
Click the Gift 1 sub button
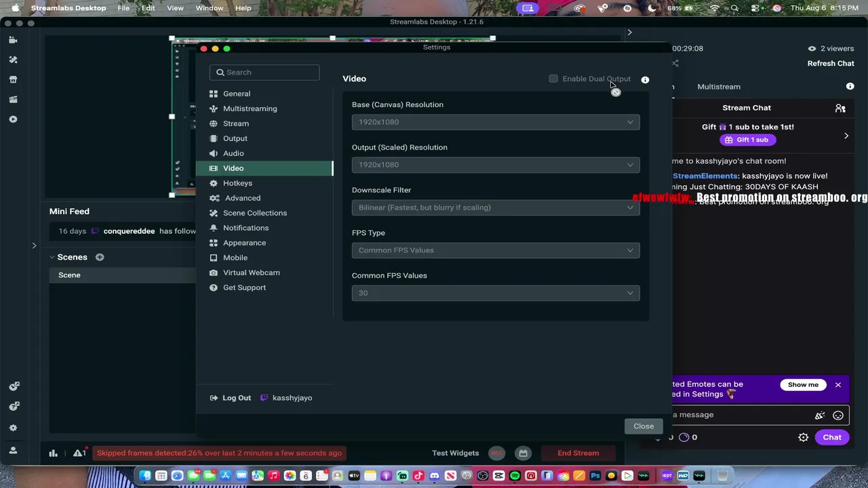[747, 140]
